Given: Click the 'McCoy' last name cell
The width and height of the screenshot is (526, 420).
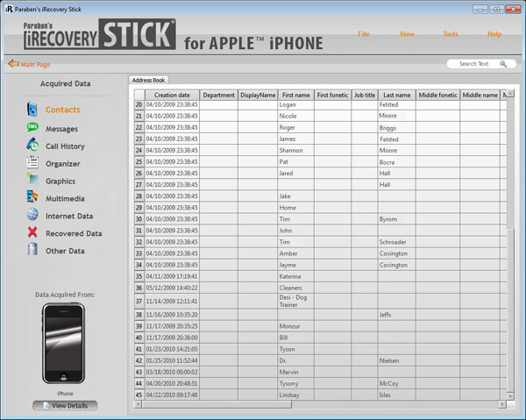Looking at the screenshot, I should click(x=397, y=383).
